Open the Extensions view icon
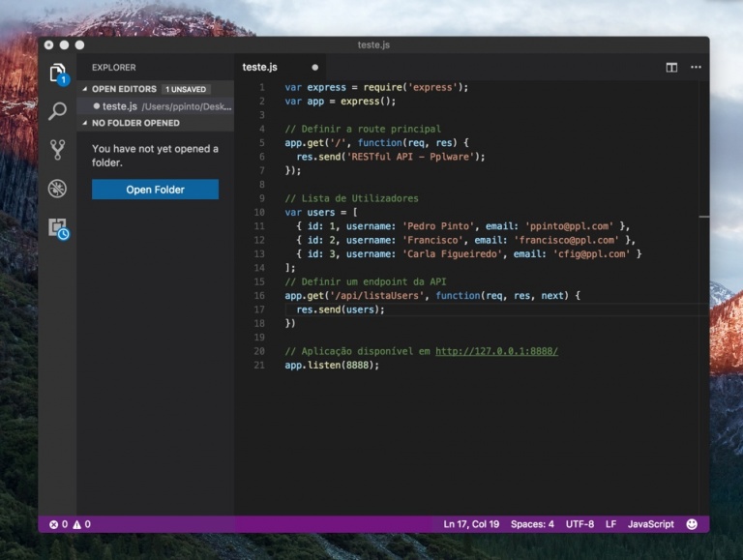Image resolution: width=743 pixels, height=560 pixels. coord(58,228)
